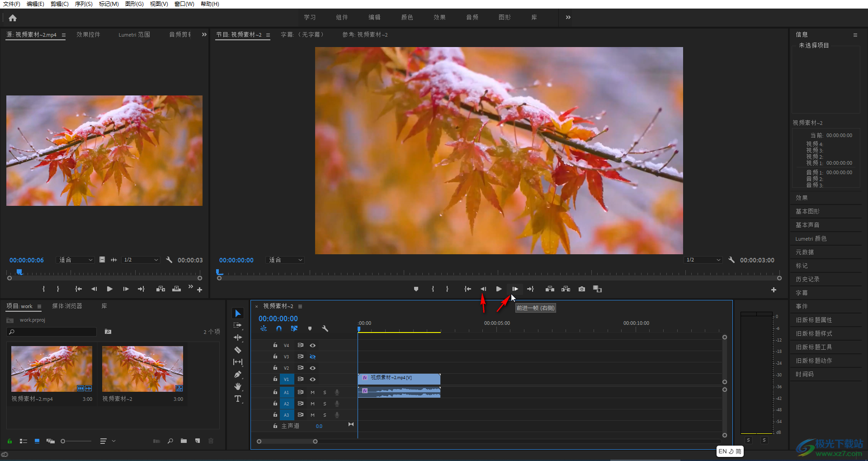Open the program monitor button editor plus
Image resolution: width=868 pixels, height=461 pixels.
coord(774,290)
